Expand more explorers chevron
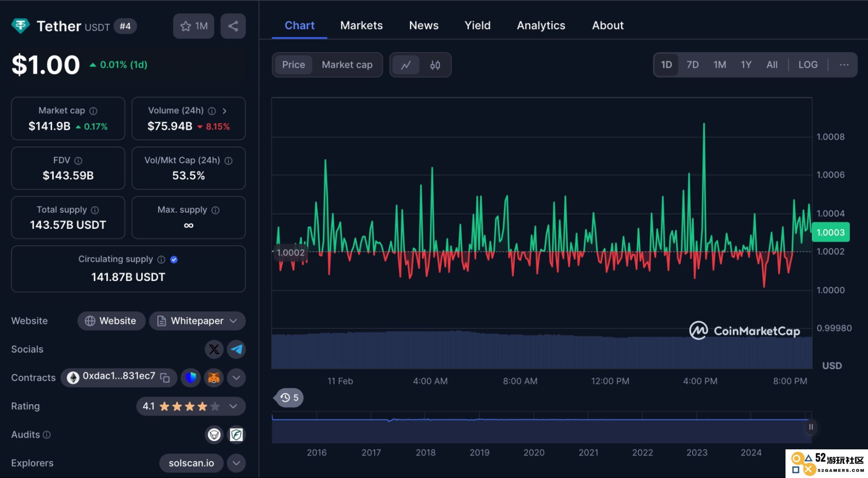 coord(236,463)
